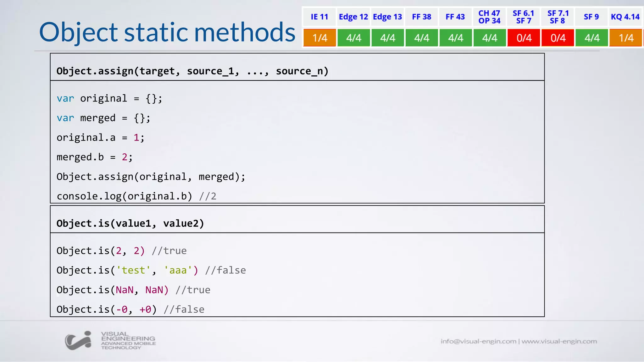Click the green 4/4 score under SF 9
Screen dimensions: 644x362
(591, 38)
